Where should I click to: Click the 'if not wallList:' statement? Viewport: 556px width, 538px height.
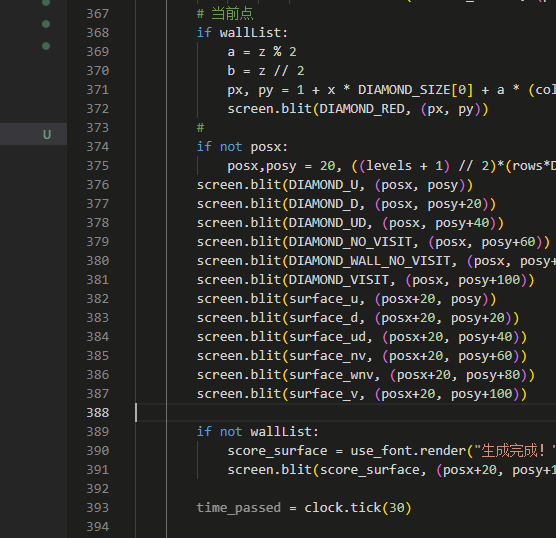pos(258,432)
